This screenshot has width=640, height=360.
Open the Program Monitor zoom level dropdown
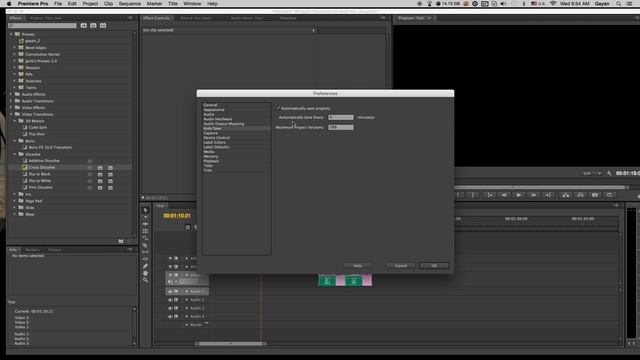click(x=591, y=173)
